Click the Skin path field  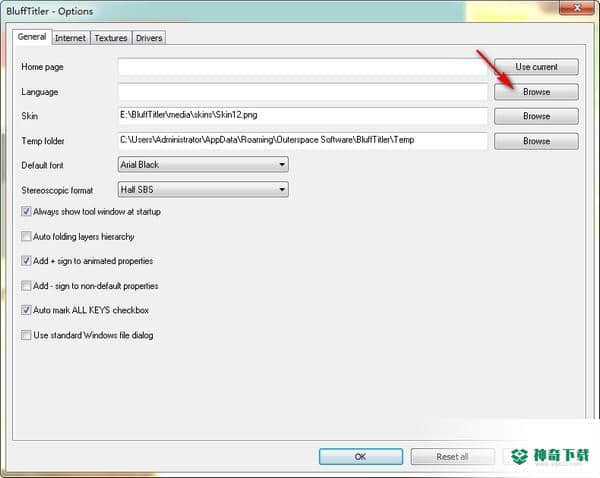(303, 116)
